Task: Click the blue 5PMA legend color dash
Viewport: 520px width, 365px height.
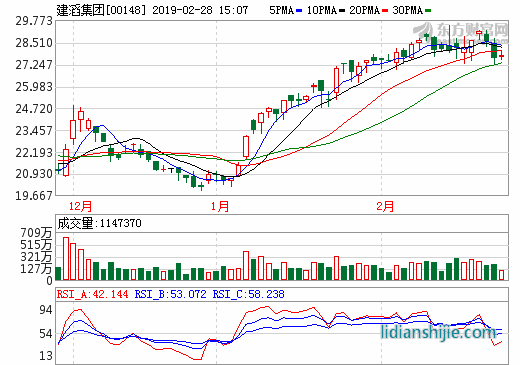Action: [x=299, y=11]
